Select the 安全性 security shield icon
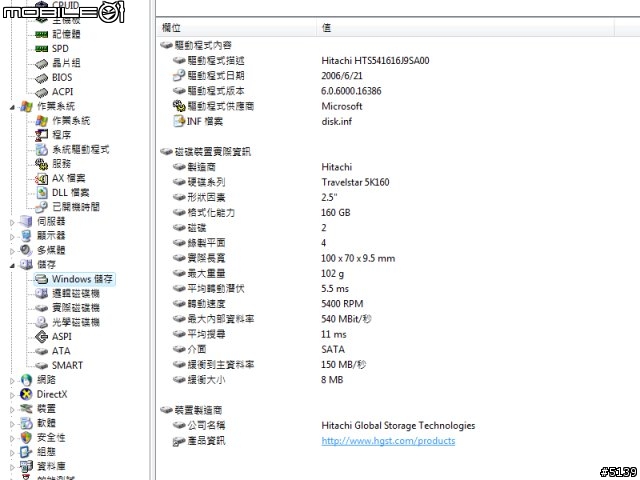 point(26,438)
